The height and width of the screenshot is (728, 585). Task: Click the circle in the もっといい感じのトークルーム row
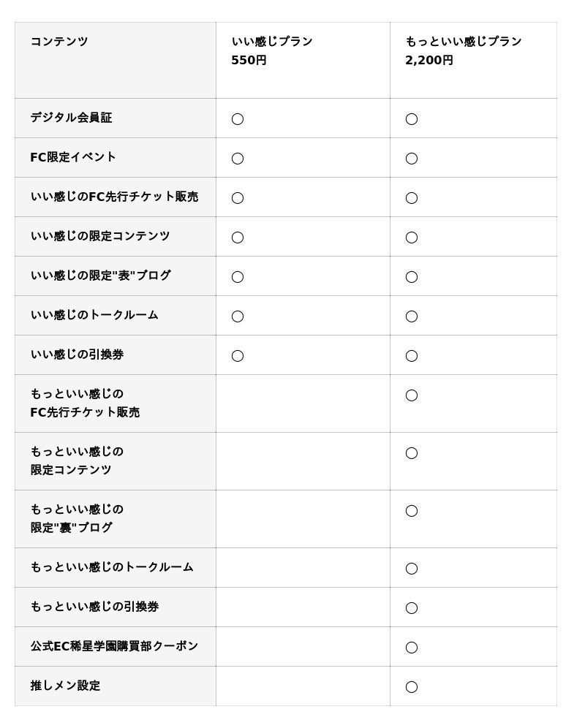point(412,568)
